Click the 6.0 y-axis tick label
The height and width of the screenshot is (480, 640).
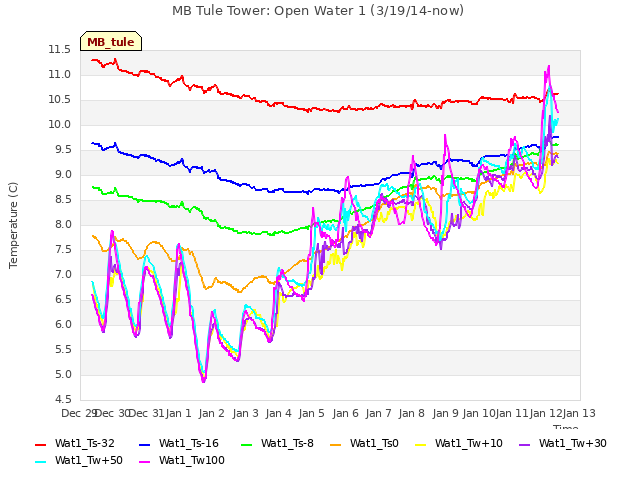[x=63, y=324]
